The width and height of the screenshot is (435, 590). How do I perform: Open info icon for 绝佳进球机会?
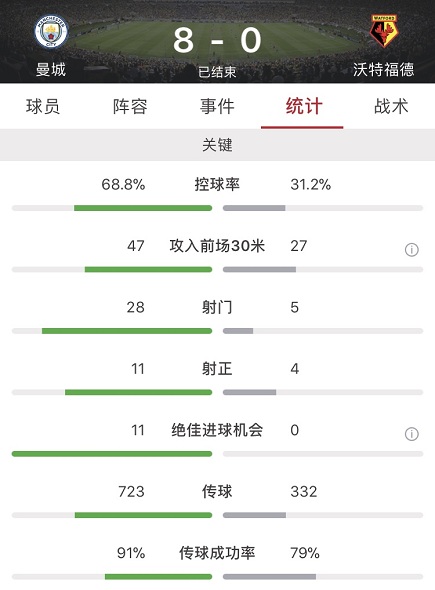[411, 434]
